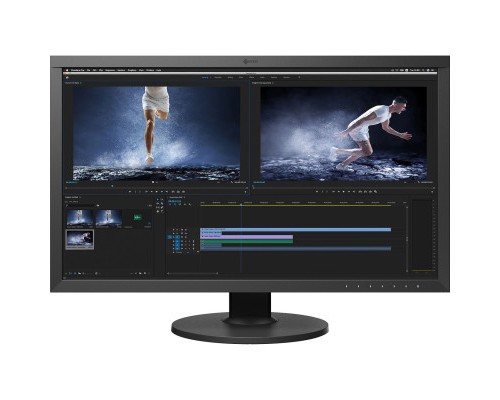Select the Type tool
500x400 pixels.
pyautogui.click(x=162, y=211)
